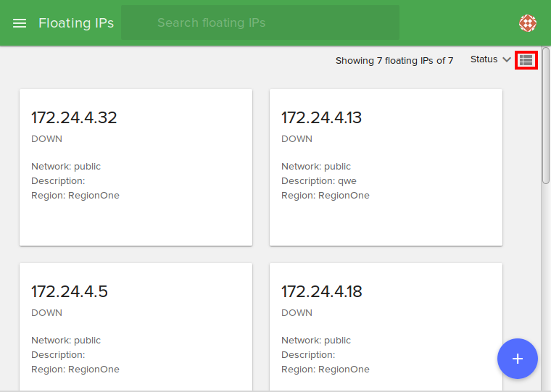Image resolution: width=551 pixels, height=392 pixels.
Task: Click the chevron arrow beside Status
Action: (x=507, y=60)
